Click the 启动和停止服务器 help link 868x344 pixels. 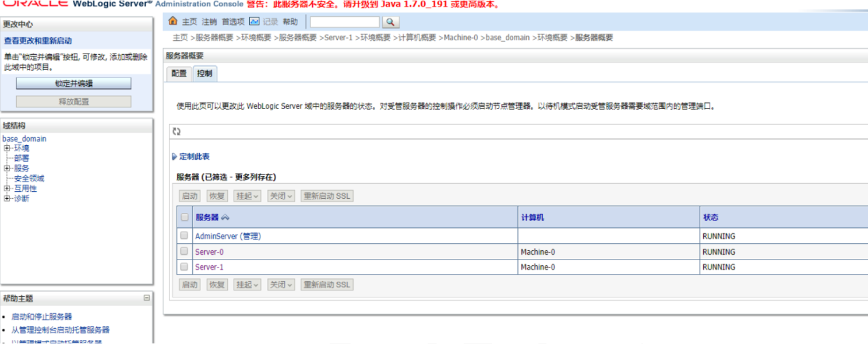[x=42, y=317]
